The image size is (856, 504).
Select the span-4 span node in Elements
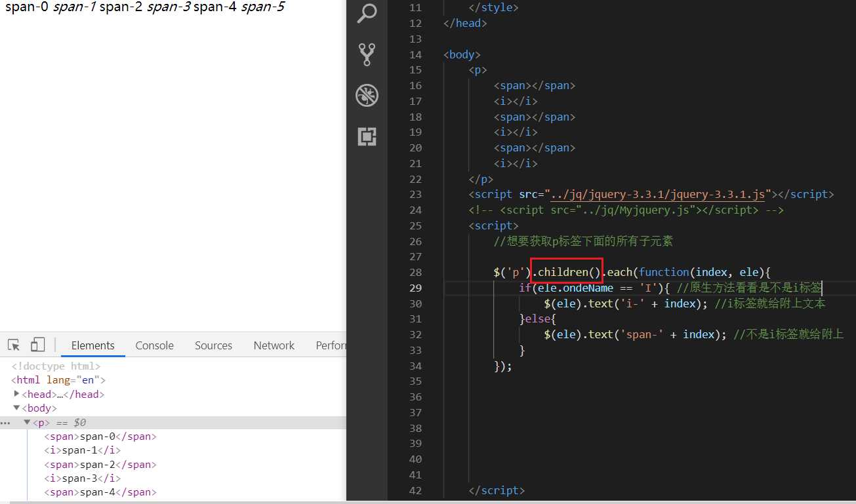click(x=101, y=492)
